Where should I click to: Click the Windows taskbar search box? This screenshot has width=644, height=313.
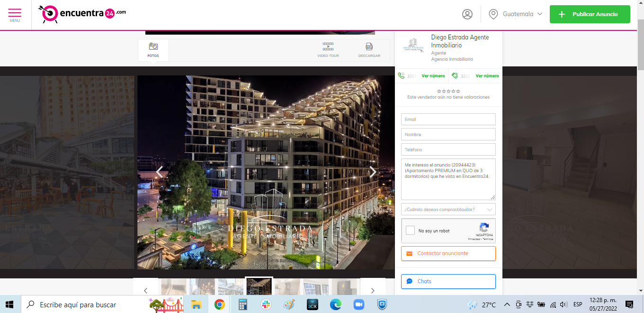(x=102, y=304)
